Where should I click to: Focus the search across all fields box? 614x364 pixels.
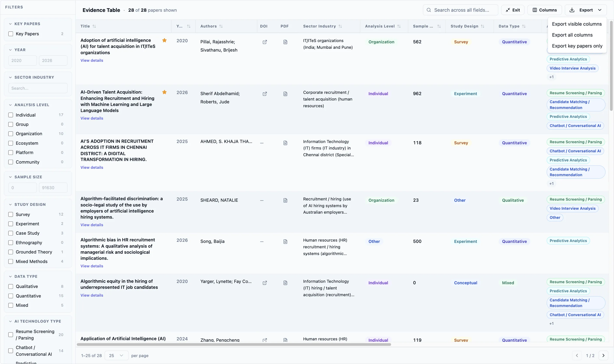coord(460,10)
